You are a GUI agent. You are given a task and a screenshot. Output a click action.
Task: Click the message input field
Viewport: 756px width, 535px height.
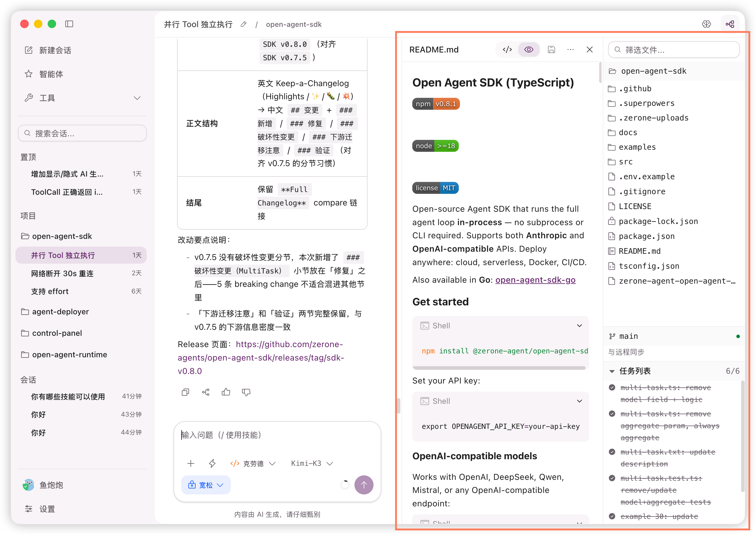277,435
